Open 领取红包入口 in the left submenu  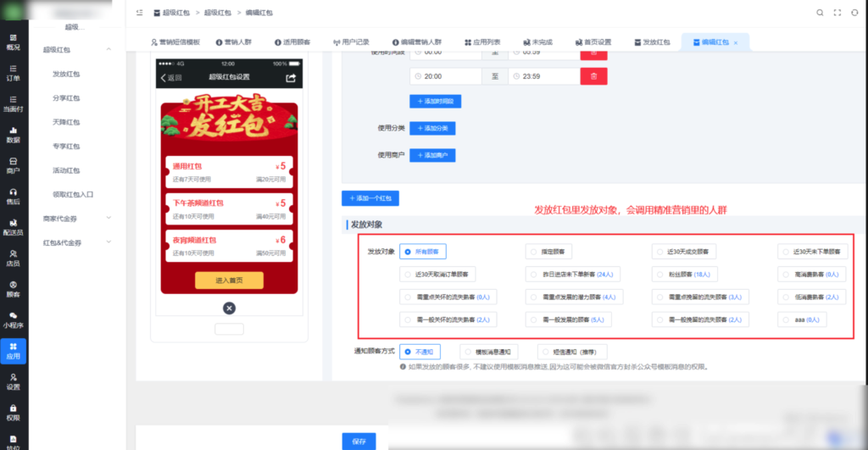tap(73, 194)
